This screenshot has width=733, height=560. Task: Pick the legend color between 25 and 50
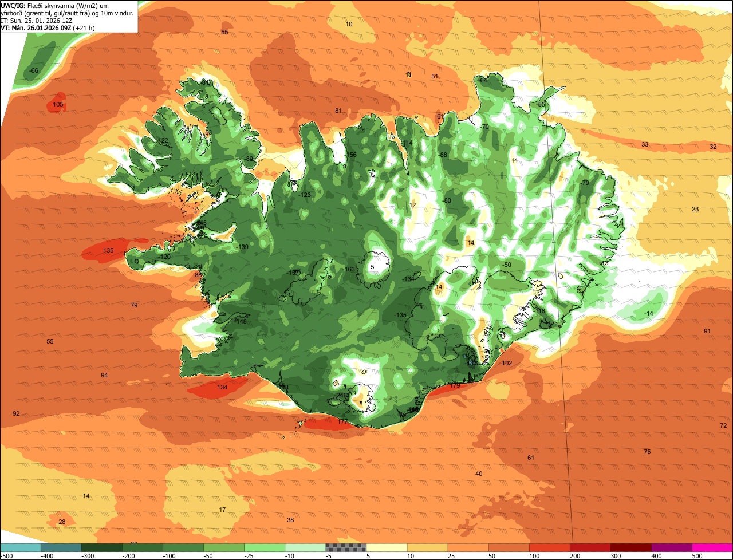(x=468, y=547)
